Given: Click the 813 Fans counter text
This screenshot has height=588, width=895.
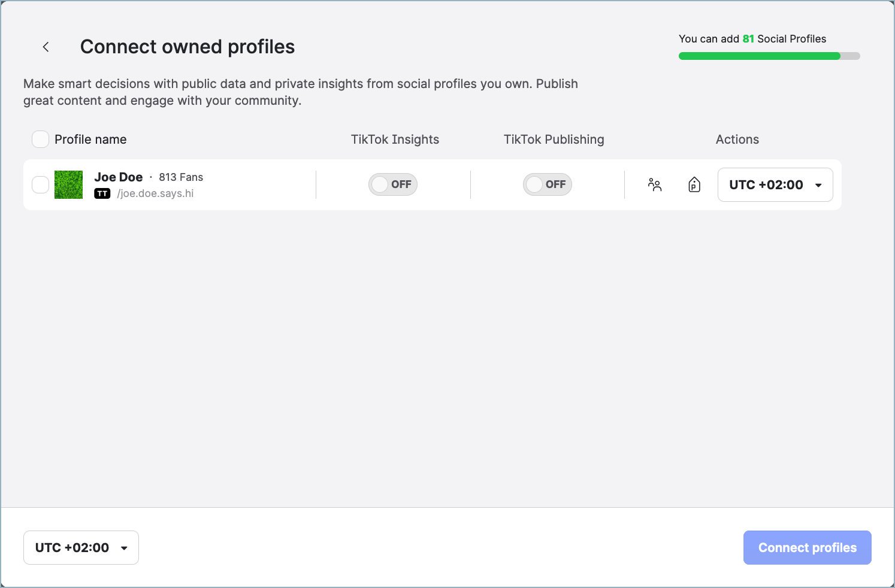Looking at the screenshot, I should click(181, 177).
